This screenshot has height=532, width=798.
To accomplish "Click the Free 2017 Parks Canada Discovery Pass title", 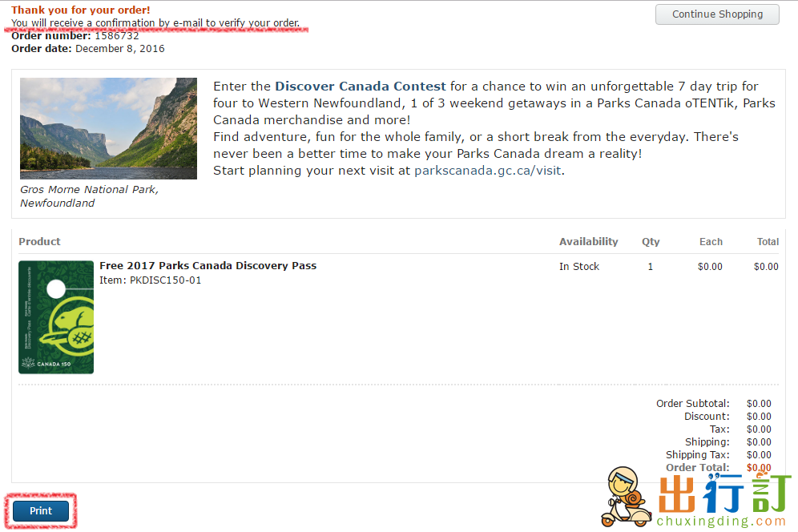I will coord(208,265).
